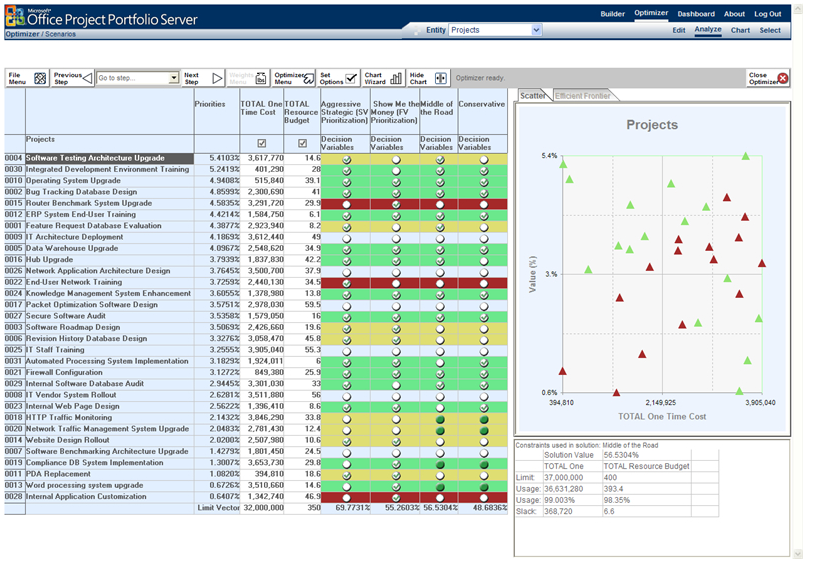The width and height of the screenshot is (817, 568).
Task: Switch to the Scatter tab
Action: point(533,96)
